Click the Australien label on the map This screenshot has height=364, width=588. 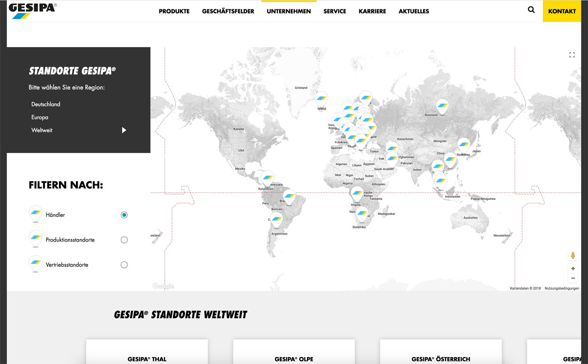(x=471, y=218)
